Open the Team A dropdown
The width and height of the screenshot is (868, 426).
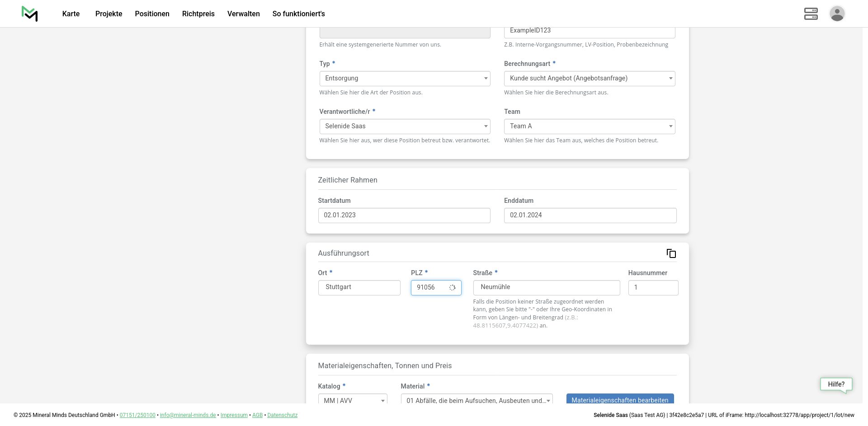[x=589, y=126]
